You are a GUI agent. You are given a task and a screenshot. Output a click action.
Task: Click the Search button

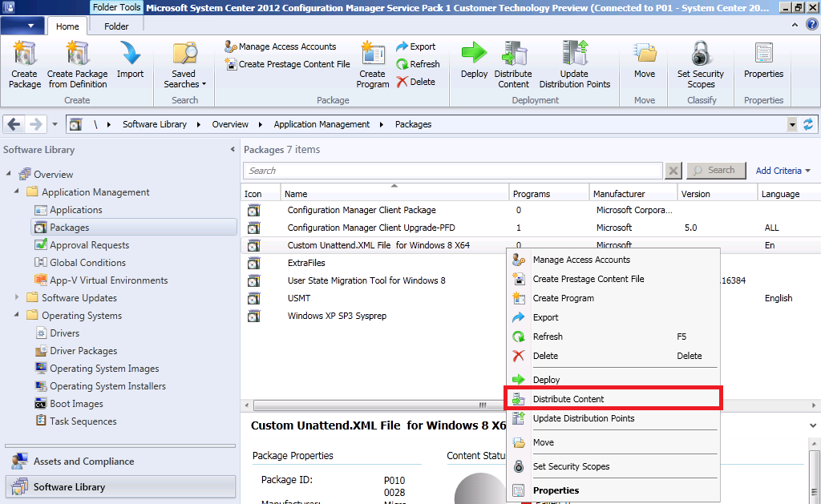coord(716,171)
